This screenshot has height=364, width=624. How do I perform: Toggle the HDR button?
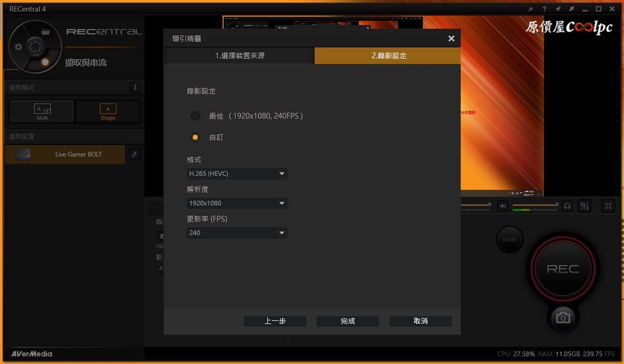(510, 240)
